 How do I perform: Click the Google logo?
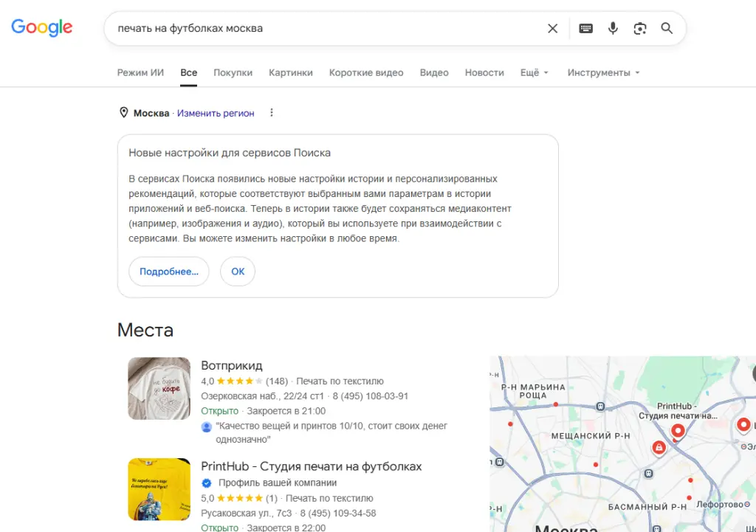[x=42, y=27]
